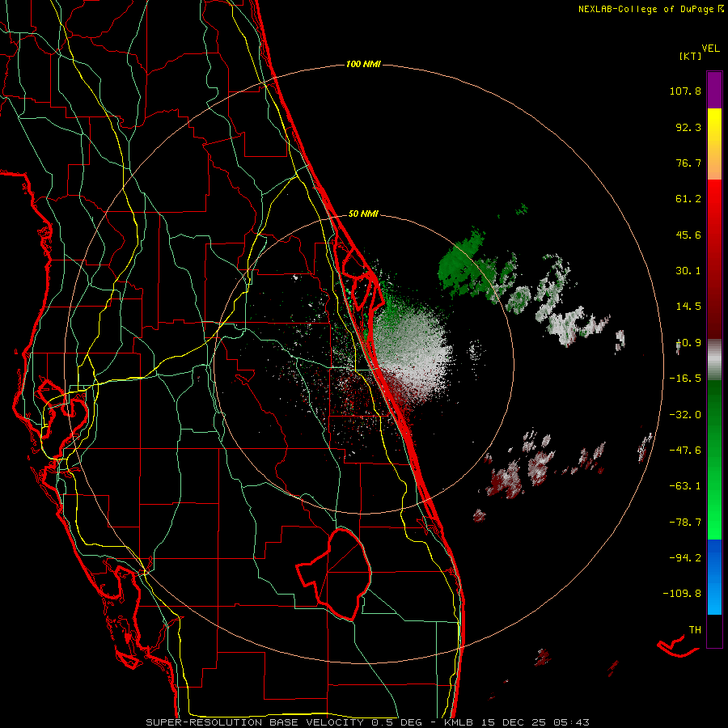Click the -78.7 velocity scale value
The width and height of the screenshot is (728, 728).
click(685, 523)
